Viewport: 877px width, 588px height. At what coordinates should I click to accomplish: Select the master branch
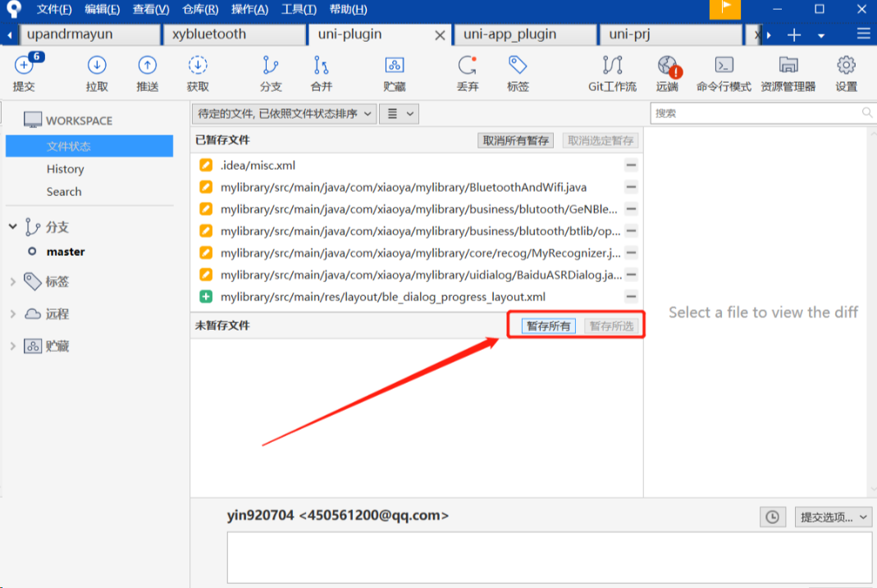(66, 252)
